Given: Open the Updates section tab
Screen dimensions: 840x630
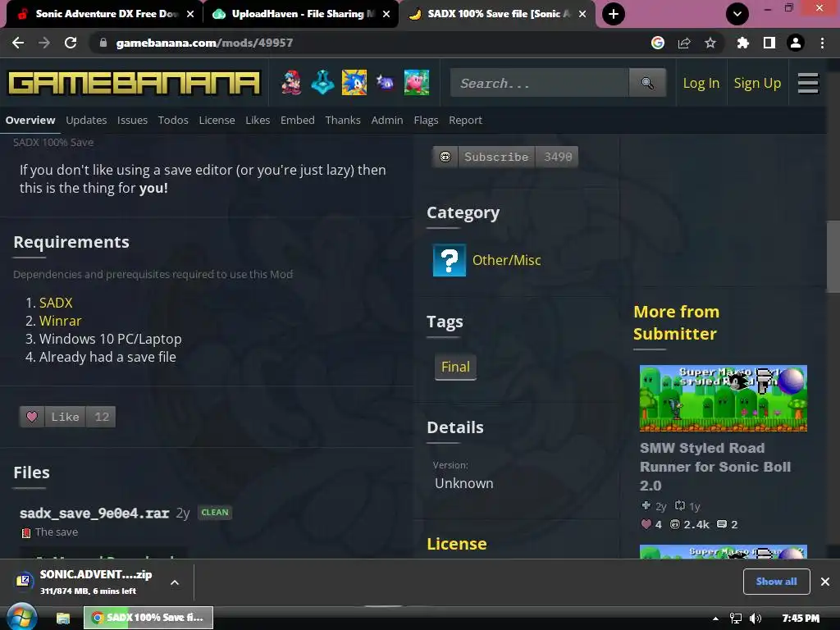Looking at the screenshot, I should (86, 121).
